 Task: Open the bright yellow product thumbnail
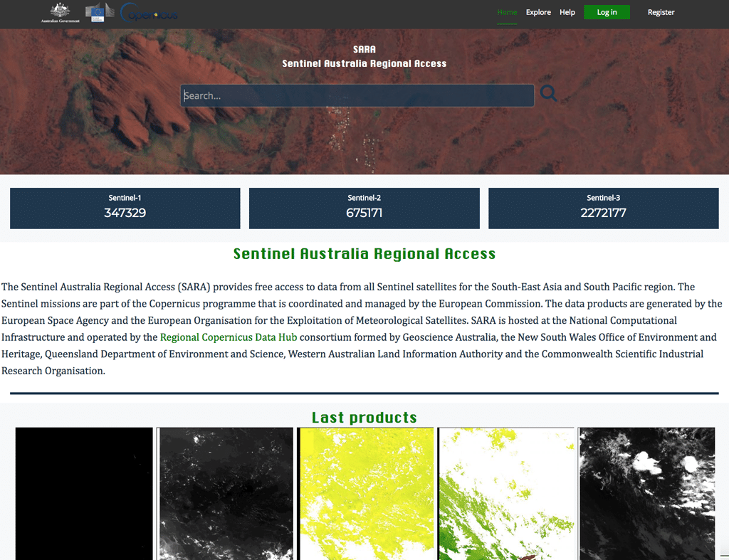click(x=365, y=493)
